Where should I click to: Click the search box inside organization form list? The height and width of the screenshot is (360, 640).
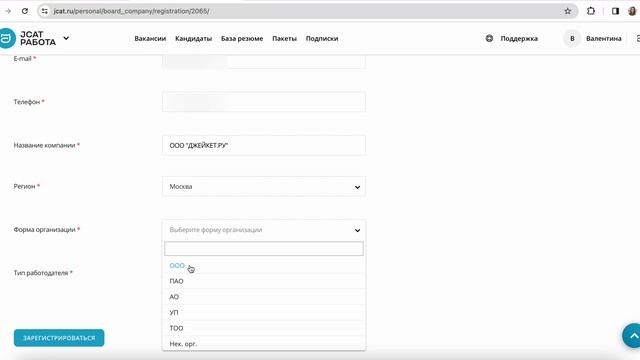264,249
